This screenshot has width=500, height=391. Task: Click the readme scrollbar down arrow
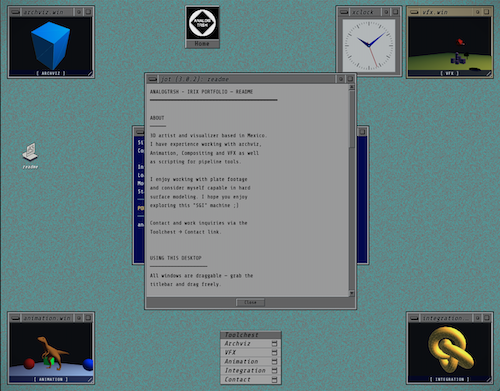pyautogui.click(x=351, y=293)
